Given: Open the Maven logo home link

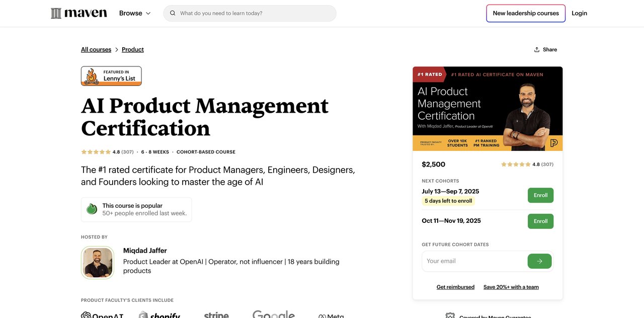Looking at the screenshot, I should [x=79, y=13].
